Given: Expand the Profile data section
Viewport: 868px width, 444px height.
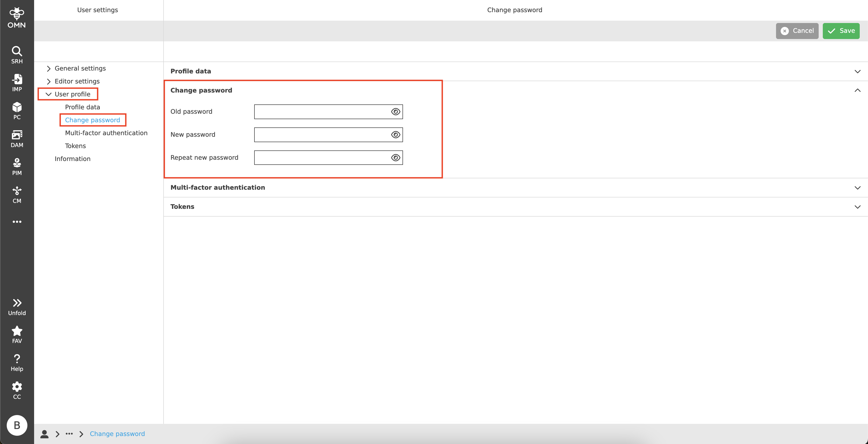Looking at the screenshot, I should tap(858, 71).
